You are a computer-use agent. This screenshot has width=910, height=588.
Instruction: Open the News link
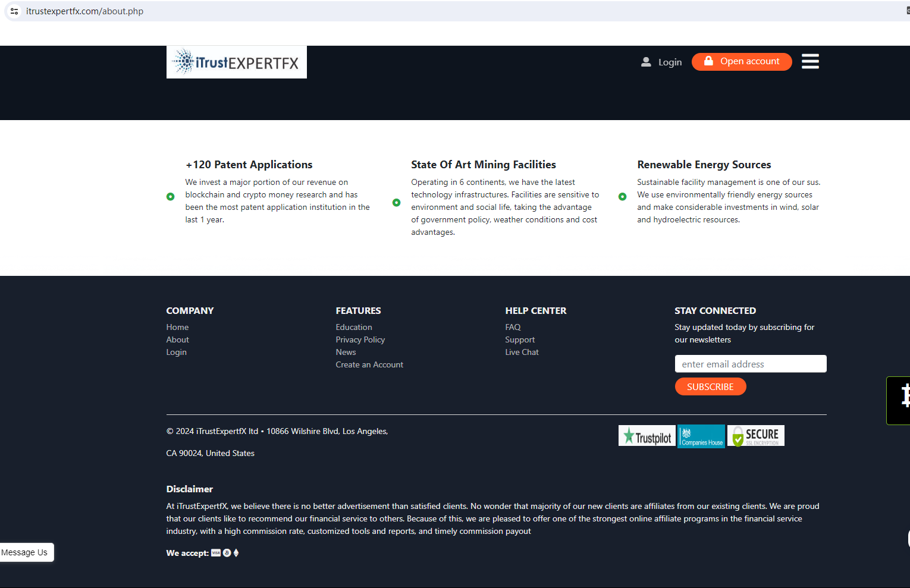click(346, 352)
